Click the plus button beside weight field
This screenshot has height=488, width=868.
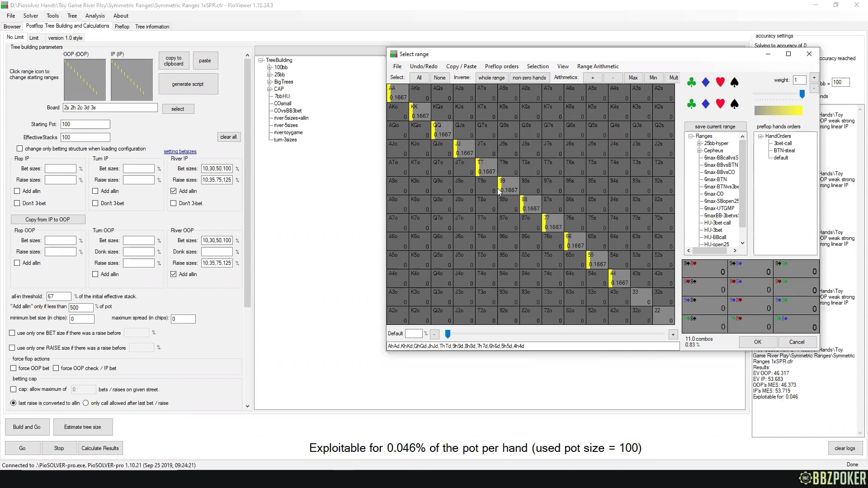click(x=814, y=78)
